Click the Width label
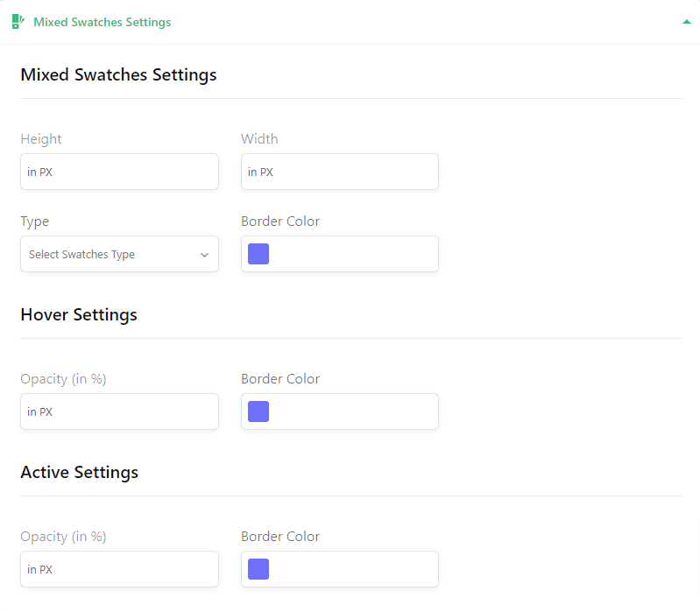Image resolution: width=700 pixels, height=612 pixels. click(x=259, y=138)
